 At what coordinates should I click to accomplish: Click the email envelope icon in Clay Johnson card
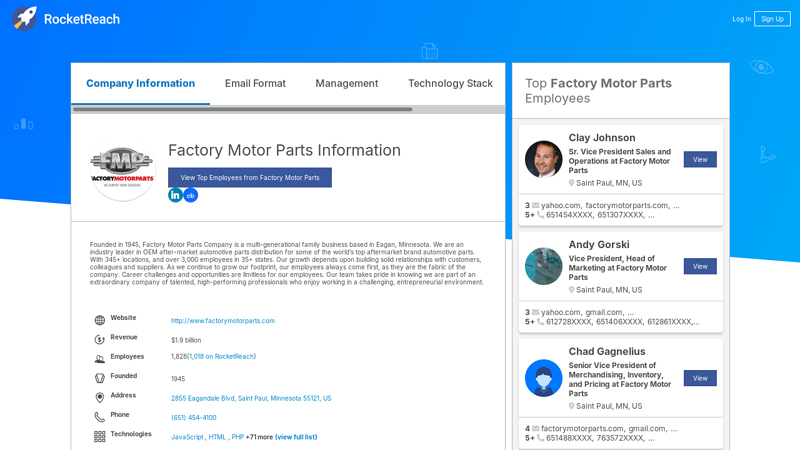[535, 206]
